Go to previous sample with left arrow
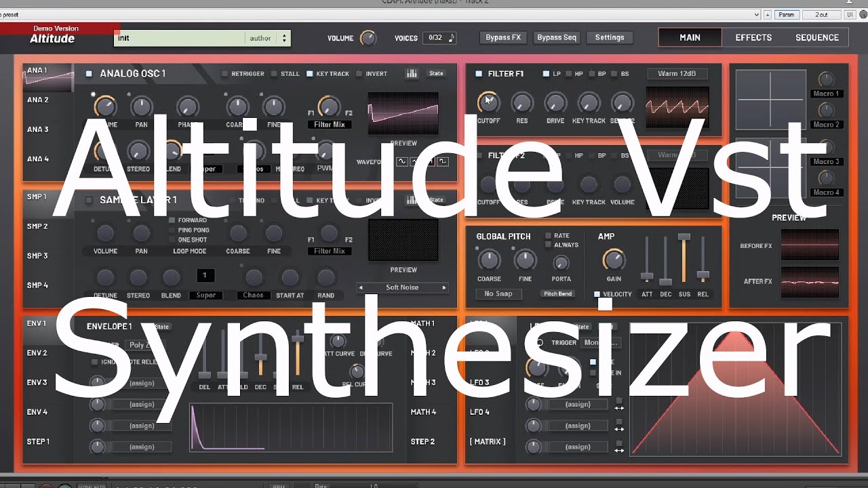 361,287
